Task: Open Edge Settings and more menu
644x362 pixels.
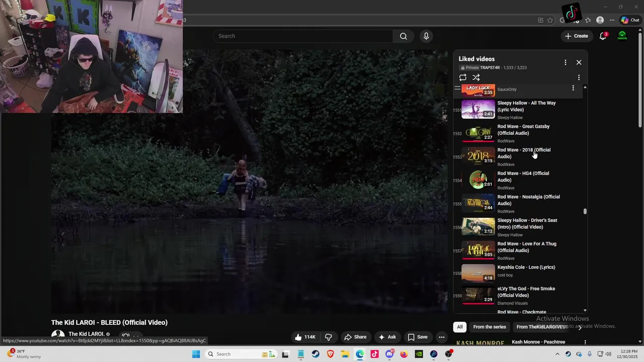Action: tap(612, 20)
